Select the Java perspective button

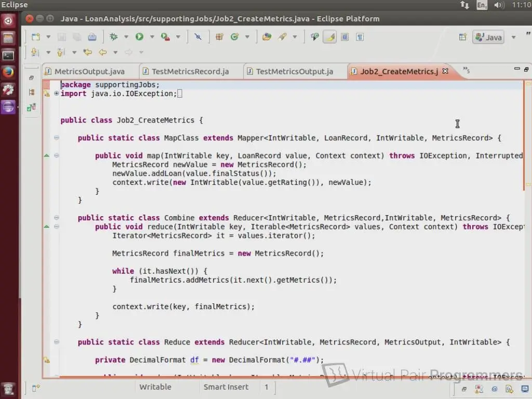[x=488, y=37]
